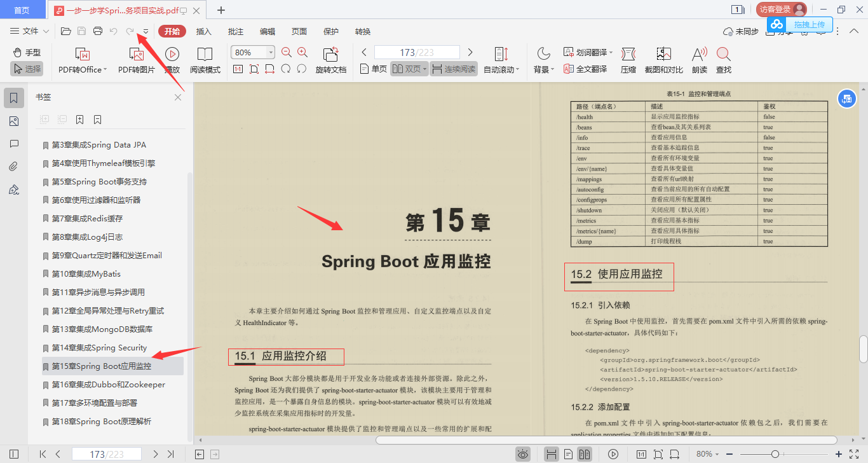
Task: Go to next page in ribbon
Action: point(470,52)
